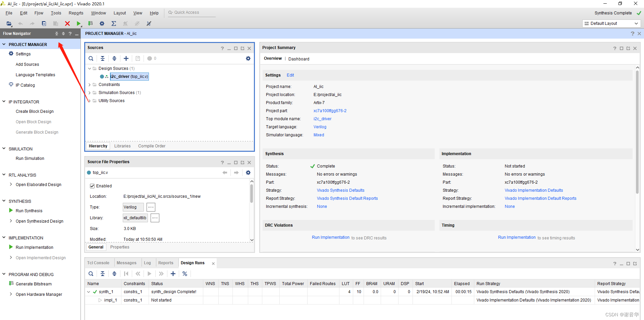Click the Quick Access search field
This screenshot has height=320, width=644.
click(191, 13)
